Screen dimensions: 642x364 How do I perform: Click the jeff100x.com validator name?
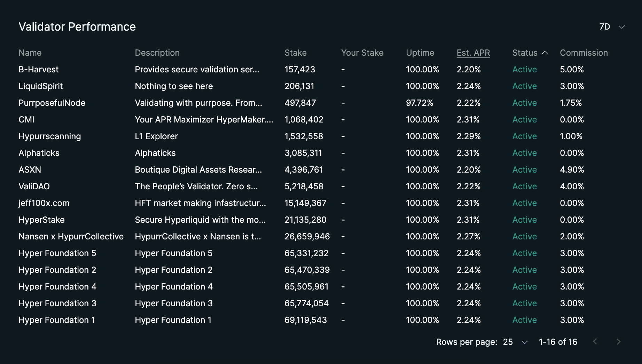tap(44, 203)
